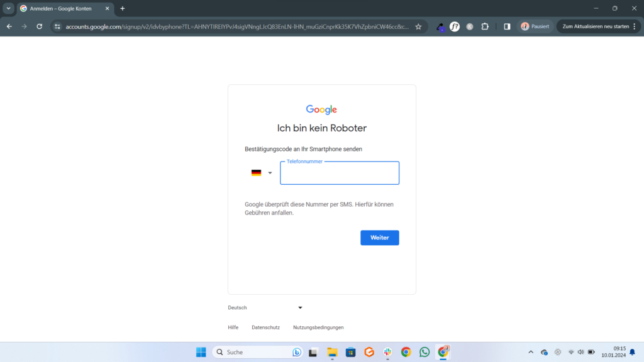Expand the tab search dropdown arrow
Image resolution: width=644 pixels, height=362 pixels.
(x=9, y=8)
